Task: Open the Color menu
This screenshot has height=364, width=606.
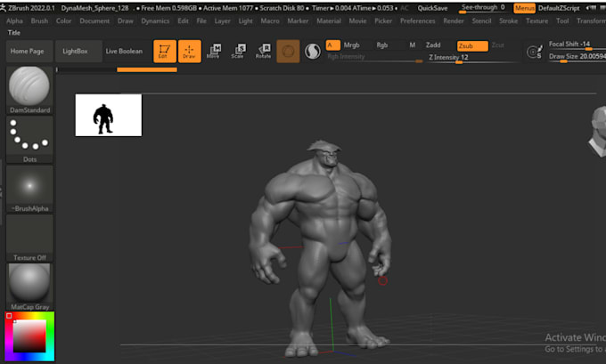Action: [x=64, y=20]
